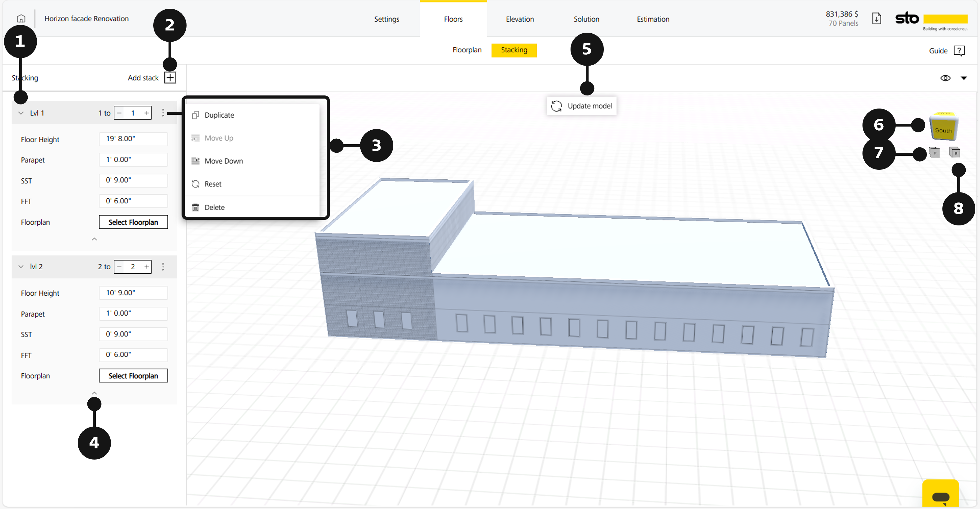Click the lvl 2 level number field
Viewport: 980px width, 509px height.
[133, 267]
